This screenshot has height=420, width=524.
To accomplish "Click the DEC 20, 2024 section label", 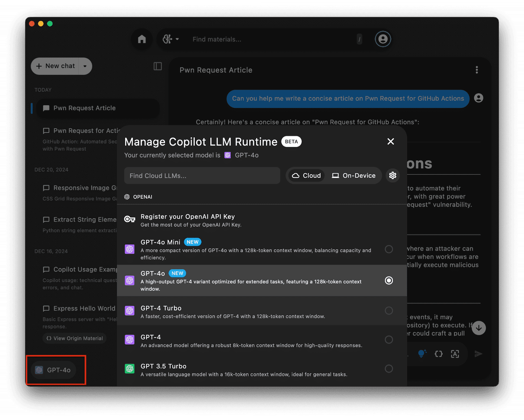I will (51, 170).
